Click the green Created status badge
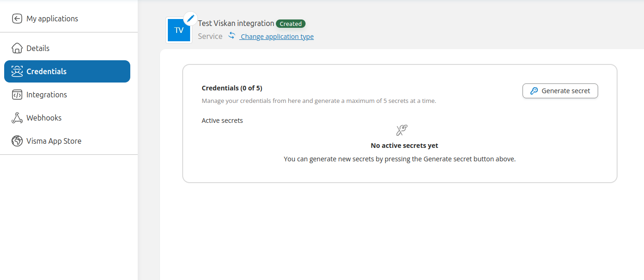The image size is (644, 280). point(291,24)
